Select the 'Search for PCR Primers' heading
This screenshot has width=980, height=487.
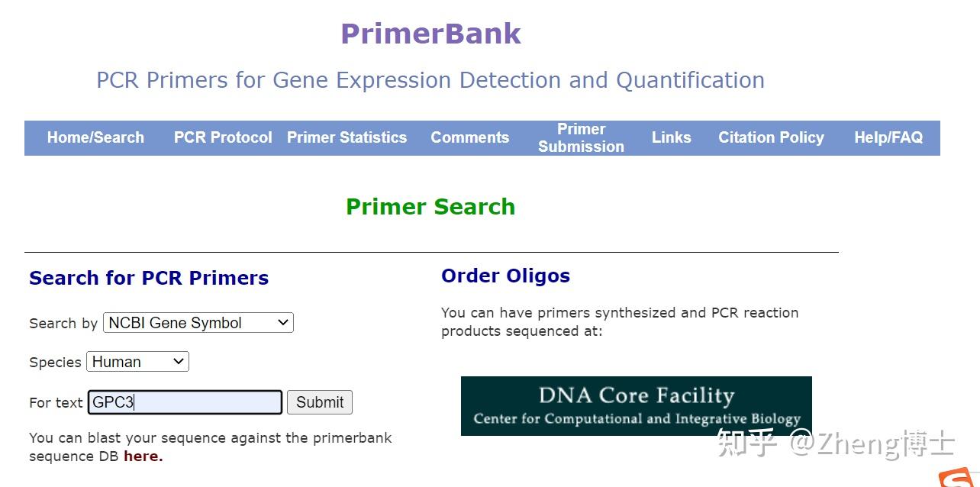(149, 278)
